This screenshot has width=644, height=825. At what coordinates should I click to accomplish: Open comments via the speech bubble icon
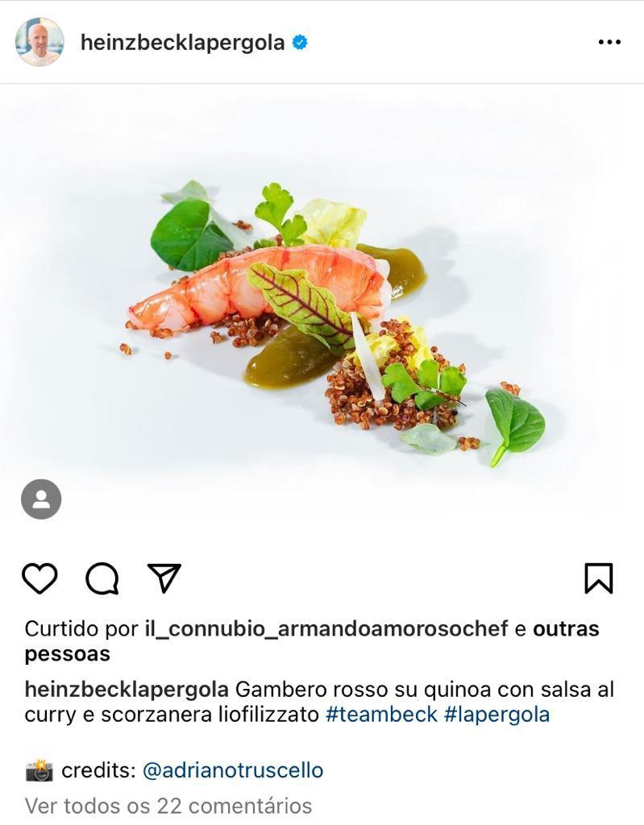[102, 578]
